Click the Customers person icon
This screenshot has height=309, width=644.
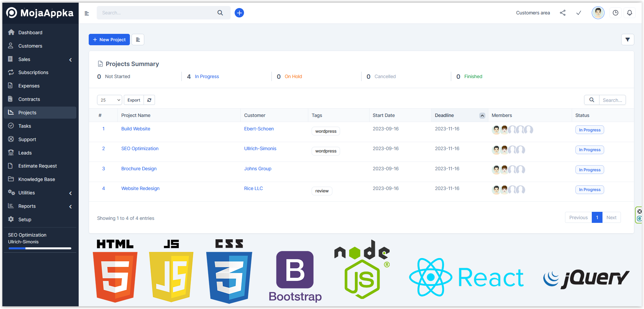click(x=11, y=46)
